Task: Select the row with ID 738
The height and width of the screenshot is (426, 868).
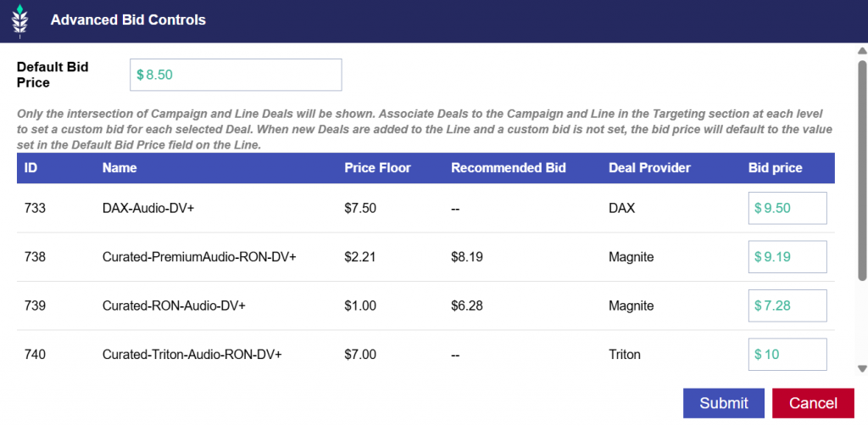Action: pyautogui.click(x=426, y=257)
